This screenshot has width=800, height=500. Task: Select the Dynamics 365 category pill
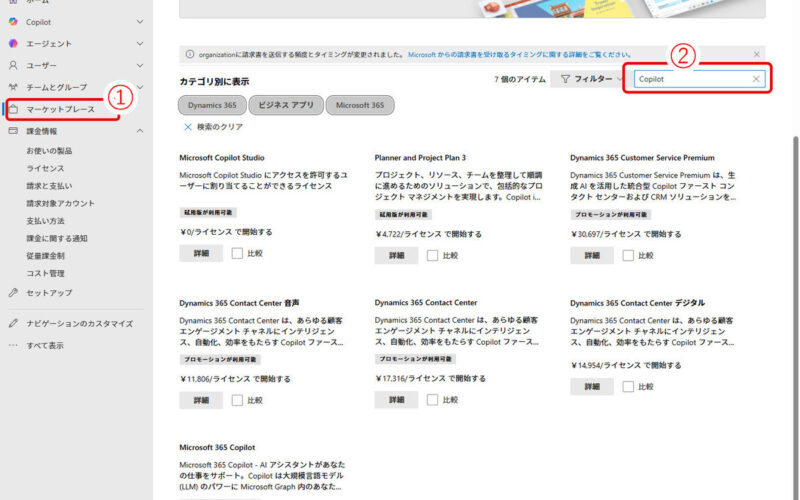[212, 105]
